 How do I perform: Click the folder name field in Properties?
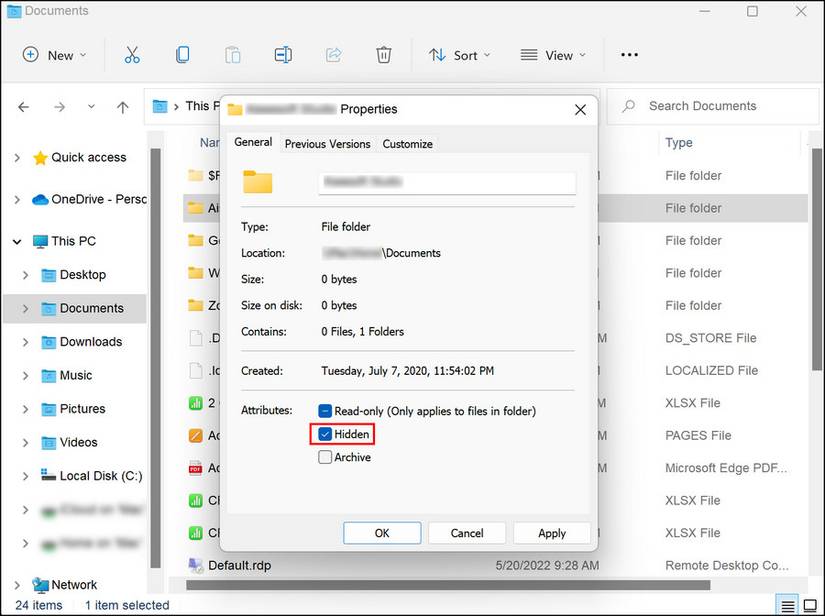[447, 182]
